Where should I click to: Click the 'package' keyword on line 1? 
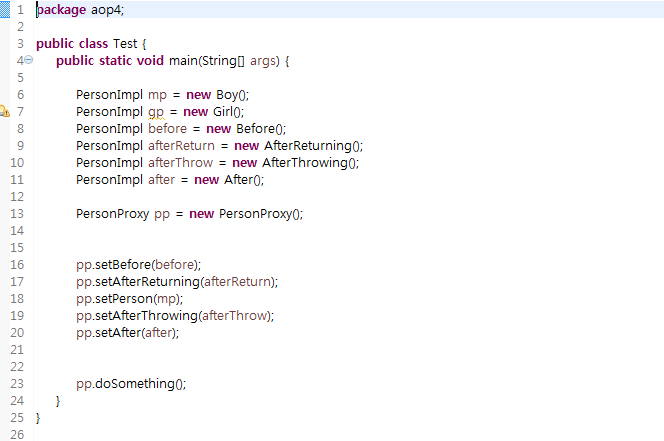61,10
